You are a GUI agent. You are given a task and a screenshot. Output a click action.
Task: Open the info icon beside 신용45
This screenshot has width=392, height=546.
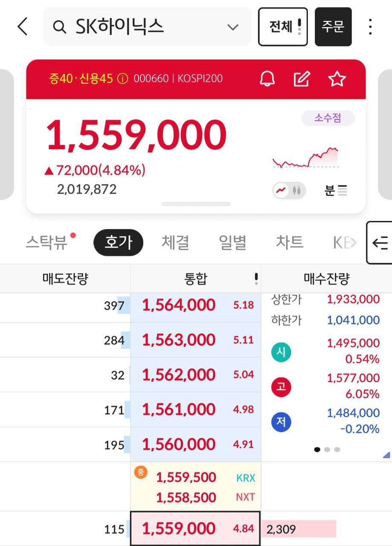tap(122, 79)
